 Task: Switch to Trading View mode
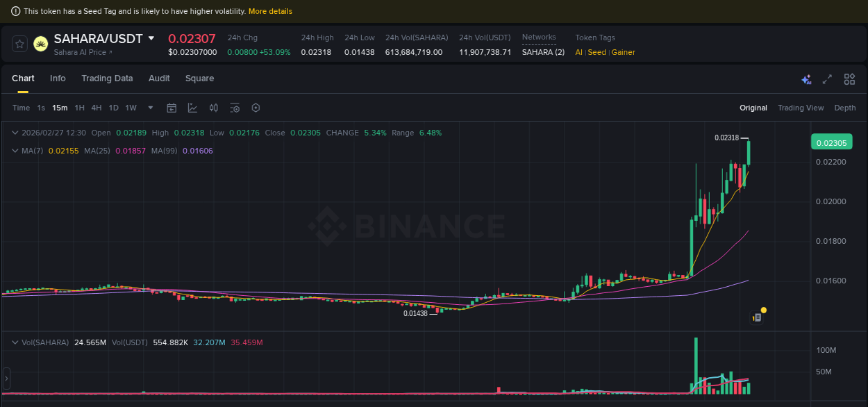point(801,108)
